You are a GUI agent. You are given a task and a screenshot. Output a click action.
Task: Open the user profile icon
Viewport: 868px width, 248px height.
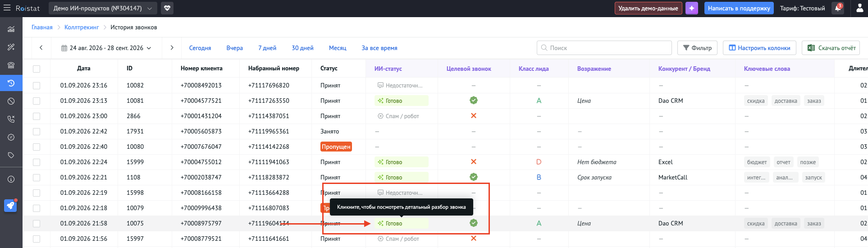(860, 8)
